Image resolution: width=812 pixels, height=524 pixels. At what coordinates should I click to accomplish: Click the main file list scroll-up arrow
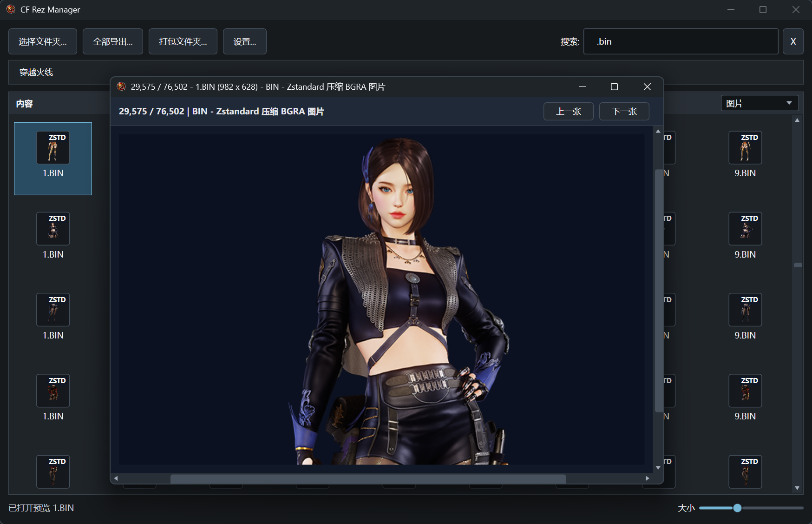(x=797, y=120)
